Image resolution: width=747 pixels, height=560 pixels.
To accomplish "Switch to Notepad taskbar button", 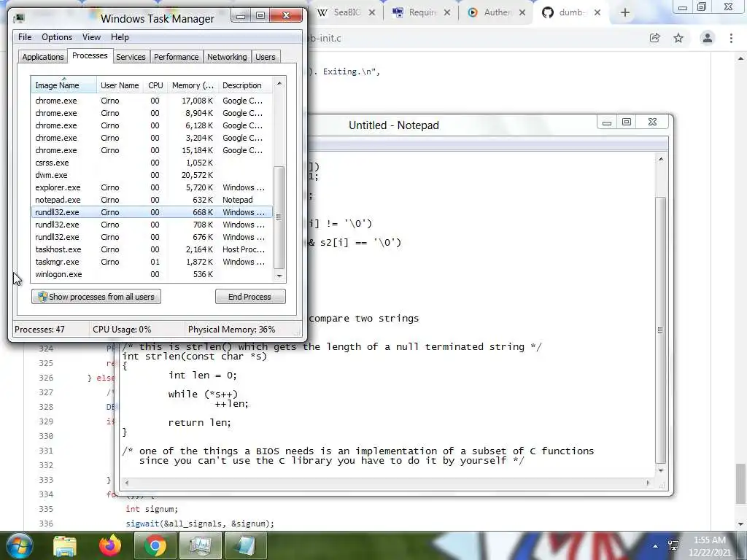I will pos(245,545).
